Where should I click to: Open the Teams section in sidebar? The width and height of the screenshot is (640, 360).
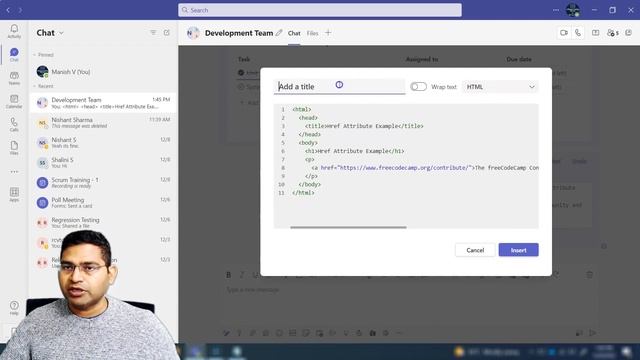[x=14, y=78]
